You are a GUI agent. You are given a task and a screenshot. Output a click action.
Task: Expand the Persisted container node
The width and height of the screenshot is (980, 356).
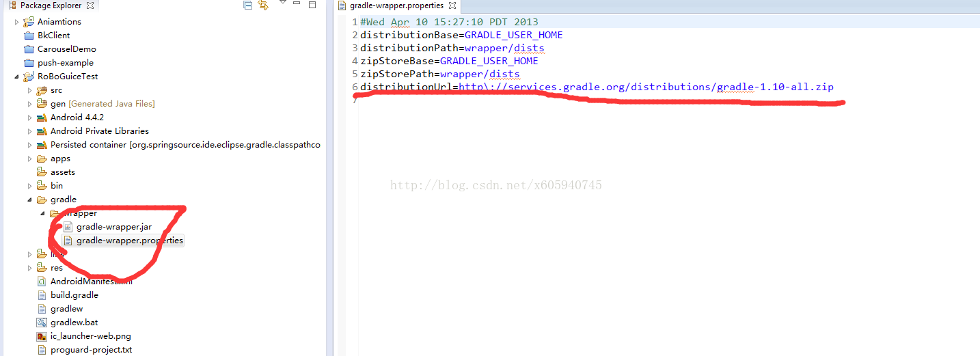[29, 145]
